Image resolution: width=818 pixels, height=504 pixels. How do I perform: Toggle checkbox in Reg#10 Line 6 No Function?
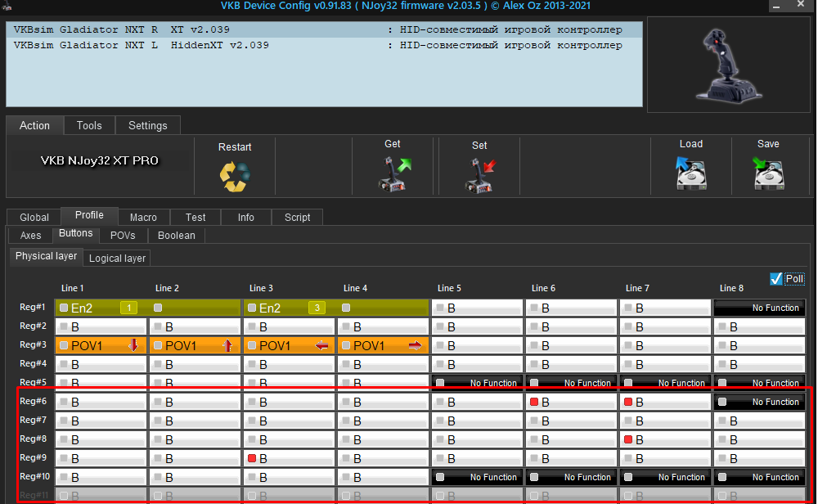pyautogui.click(x=534, y=477)
